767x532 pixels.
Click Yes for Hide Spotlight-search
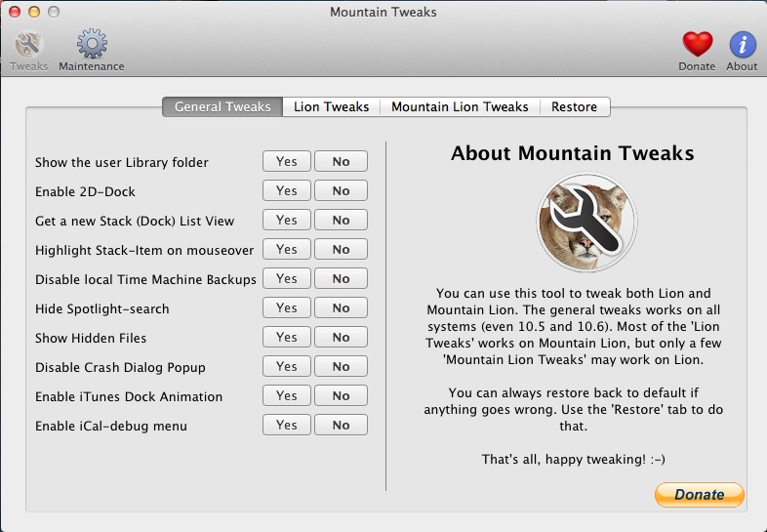[287, 308]
